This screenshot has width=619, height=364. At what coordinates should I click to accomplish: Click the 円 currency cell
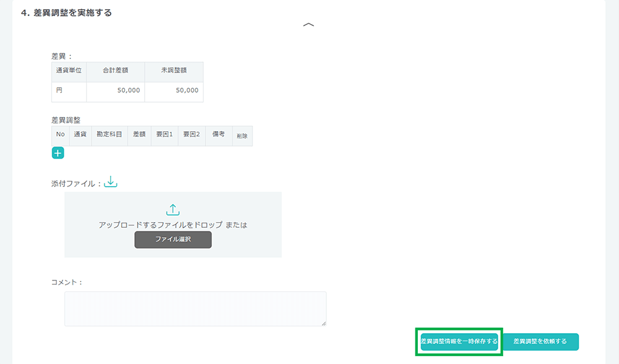tap(59, 90)
